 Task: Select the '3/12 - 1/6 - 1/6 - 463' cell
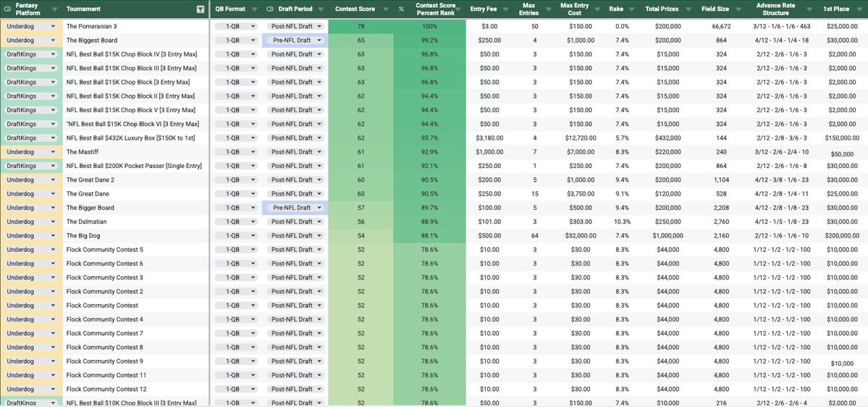(782, 26)
